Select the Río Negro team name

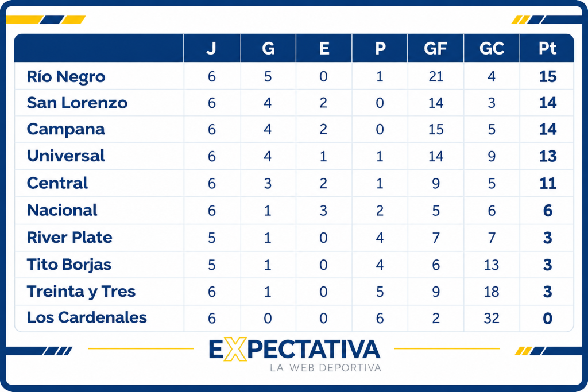[66, 76]
